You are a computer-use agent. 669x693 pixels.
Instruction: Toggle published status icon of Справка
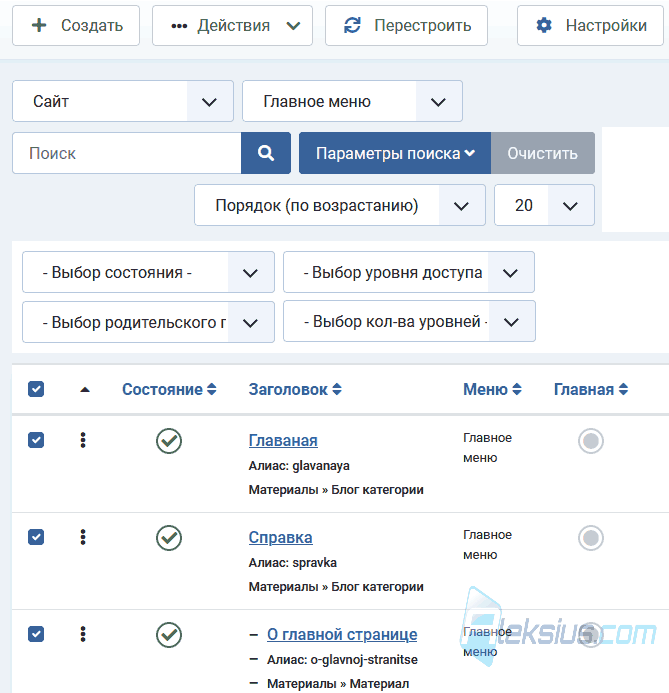click(169, 538)
